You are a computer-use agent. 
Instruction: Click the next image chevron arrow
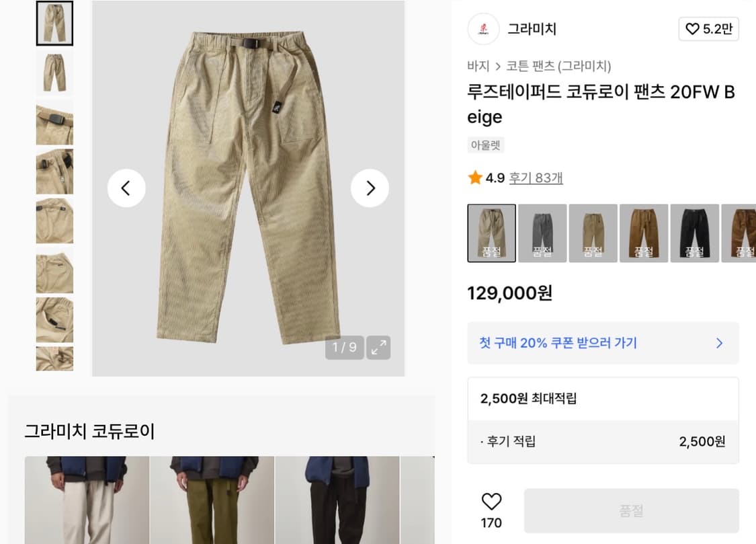[x=369, y=188]
